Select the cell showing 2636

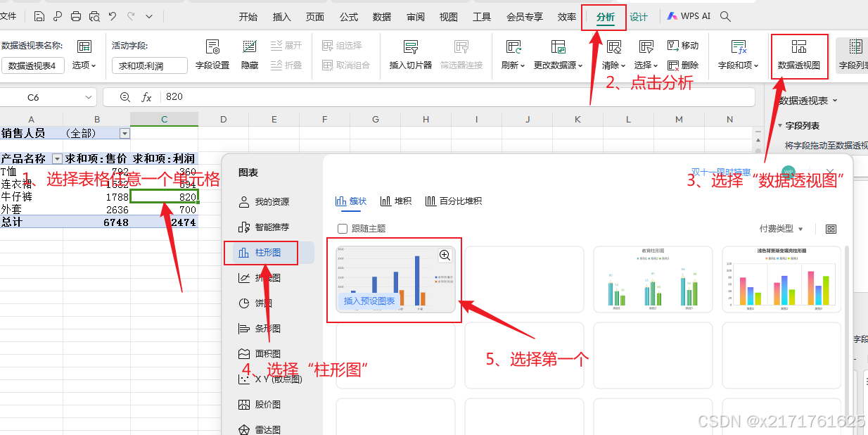click(x=96, y=209)
